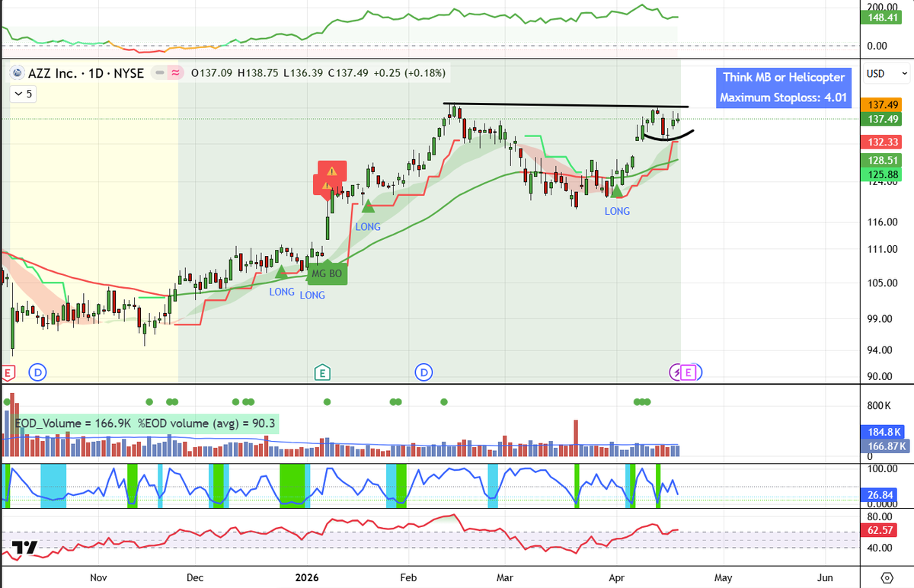Collapse the indicator legend showing 5

click(23, 94)
